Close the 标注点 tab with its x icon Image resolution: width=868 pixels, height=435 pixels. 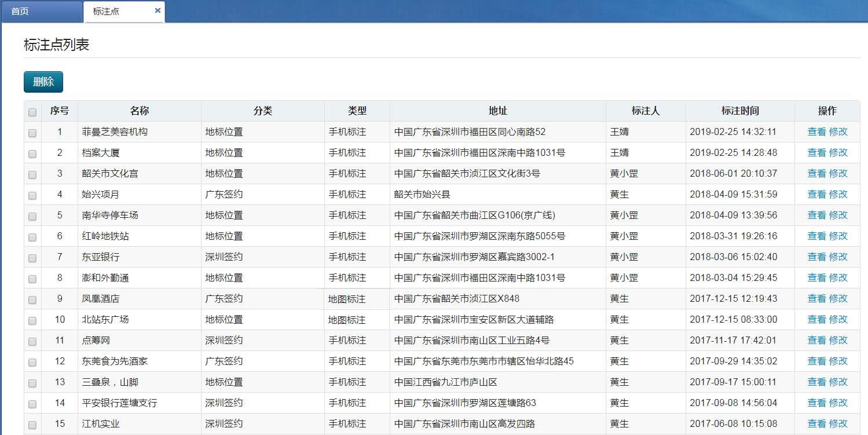(x=158, y=10)
